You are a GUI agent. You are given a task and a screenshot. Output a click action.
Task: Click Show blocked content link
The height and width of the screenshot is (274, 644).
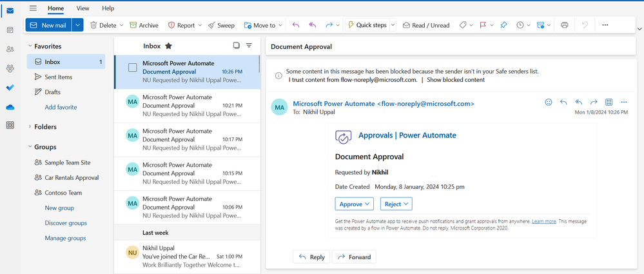456,80
